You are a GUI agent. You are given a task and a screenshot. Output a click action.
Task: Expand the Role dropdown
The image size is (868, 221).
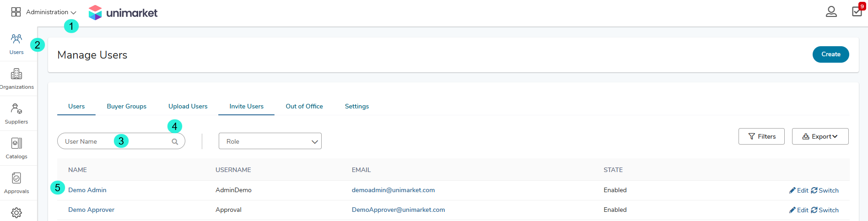[270, 141]
